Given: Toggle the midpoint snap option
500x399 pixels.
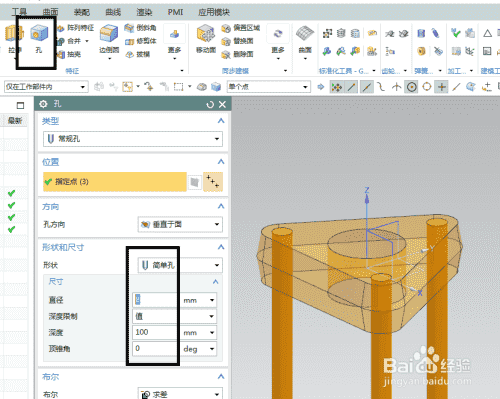Looking at the screenshot, I should [366, 87].
